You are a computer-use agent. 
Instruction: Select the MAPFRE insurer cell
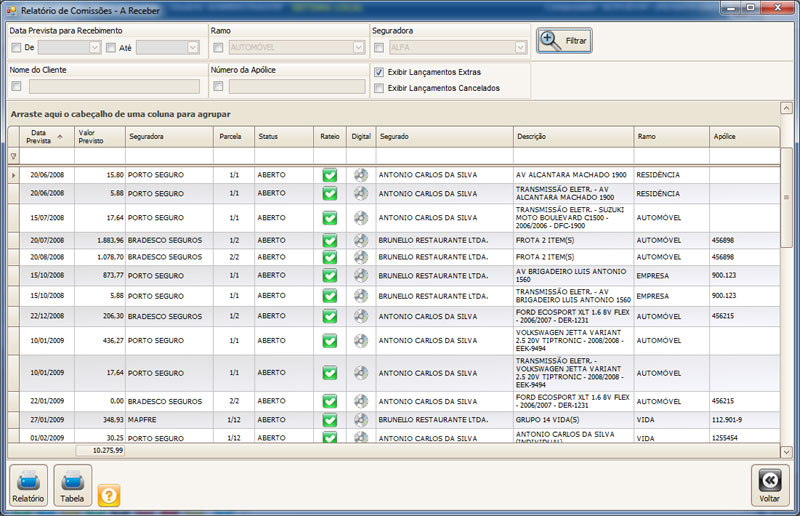coord(169,420)
